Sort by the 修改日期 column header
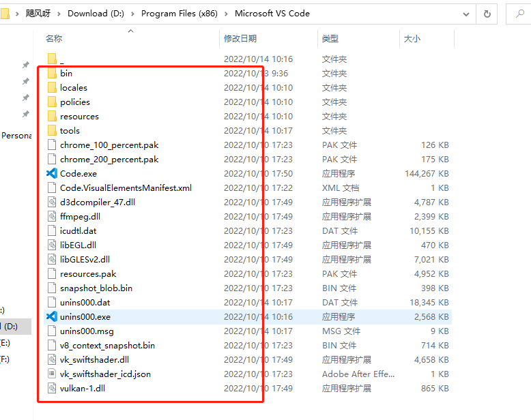Screen dimensions: 531x420 coord(240,39)
